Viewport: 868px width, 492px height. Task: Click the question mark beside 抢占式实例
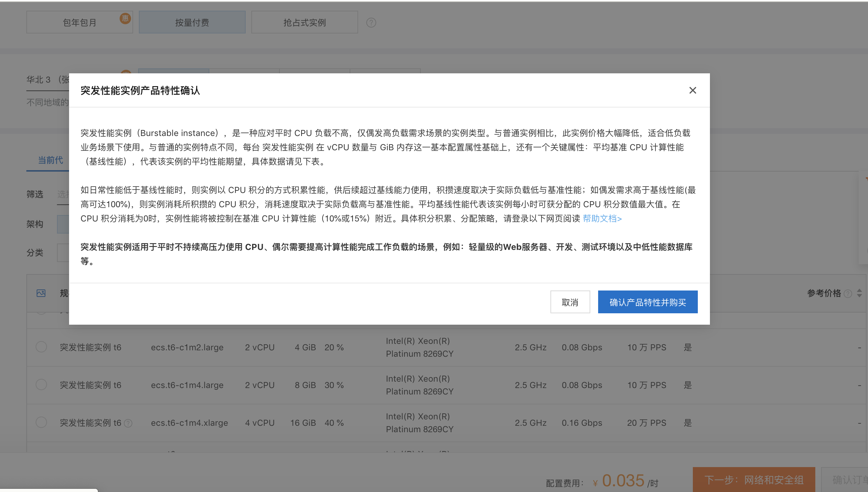tap(371, 23)
